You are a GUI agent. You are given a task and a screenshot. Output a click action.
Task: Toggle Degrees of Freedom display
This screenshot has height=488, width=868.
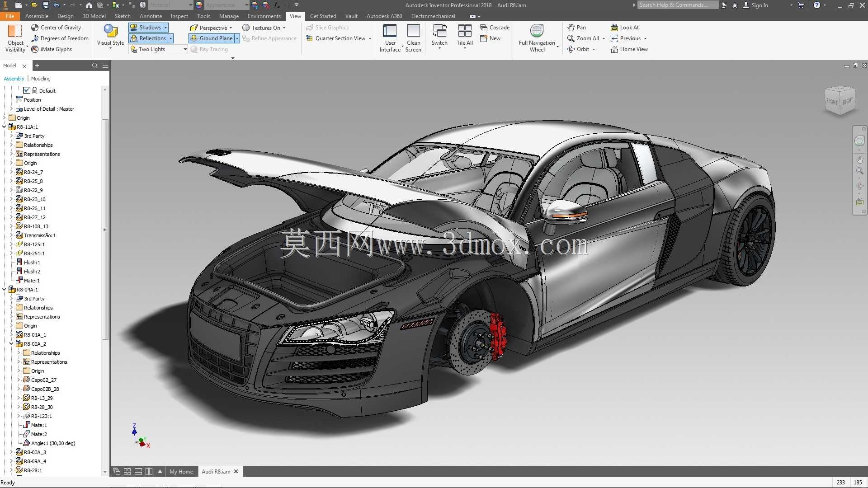60,38
